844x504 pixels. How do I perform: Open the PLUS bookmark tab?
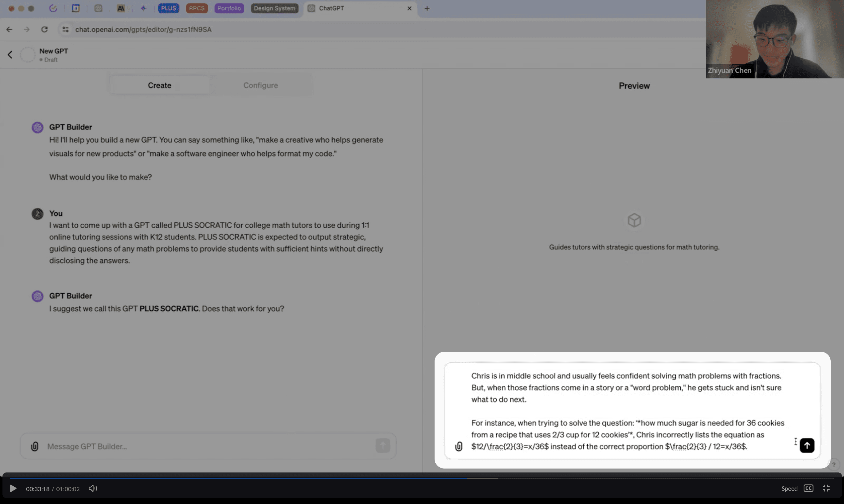coord(169,8)
